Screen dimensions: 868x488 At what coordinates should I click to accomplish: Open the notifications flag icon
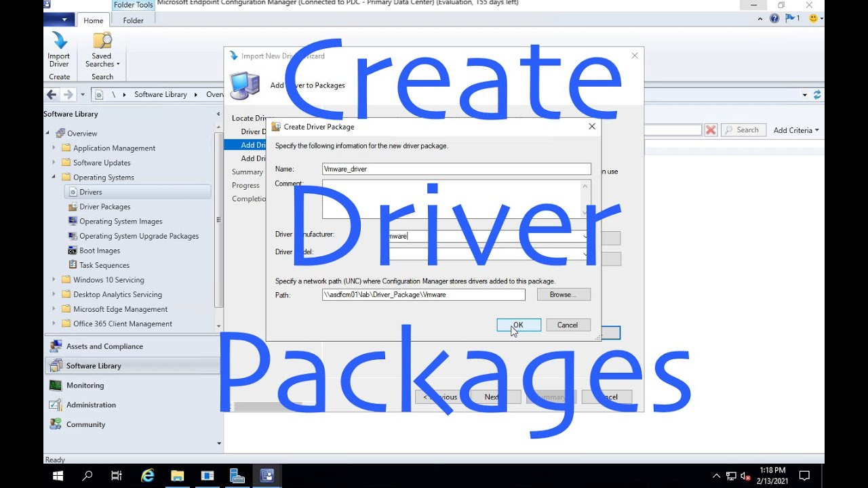click(791, 18)
